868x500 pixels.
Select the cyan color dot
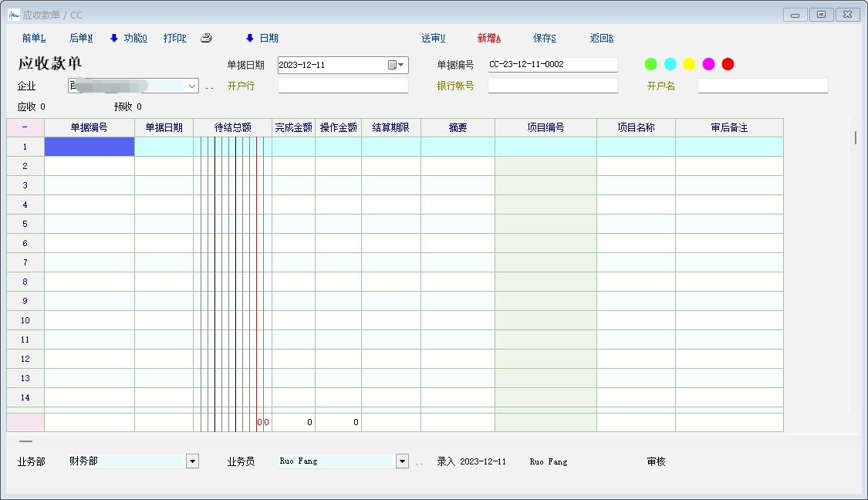(x=670, y=64)
